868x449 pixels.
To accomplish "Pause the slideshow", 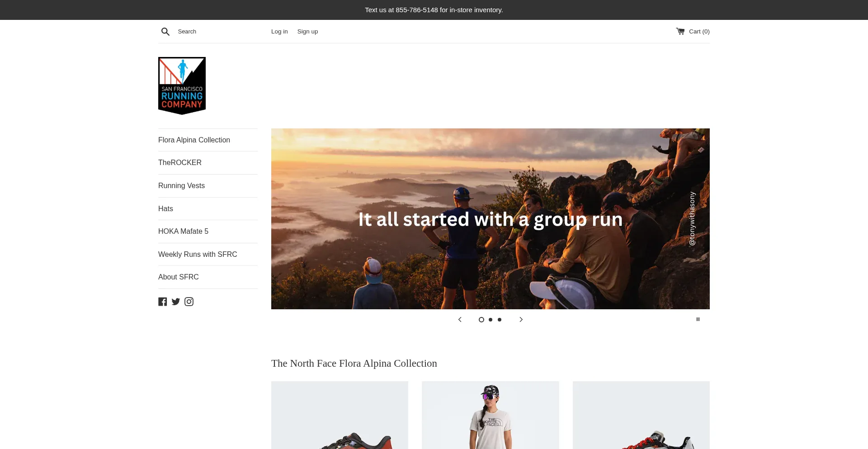I will [x=698, y=319].
